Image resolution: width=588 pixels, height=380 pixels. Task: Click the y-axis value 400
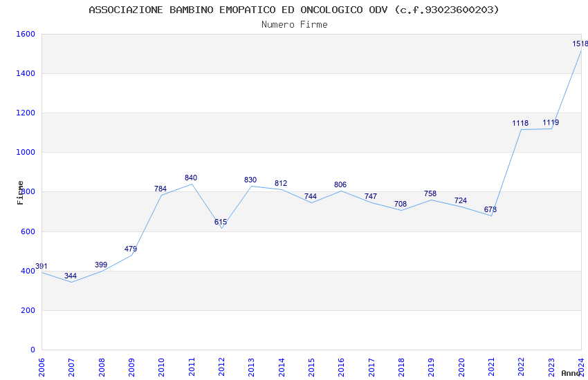[x=28, y=271]
